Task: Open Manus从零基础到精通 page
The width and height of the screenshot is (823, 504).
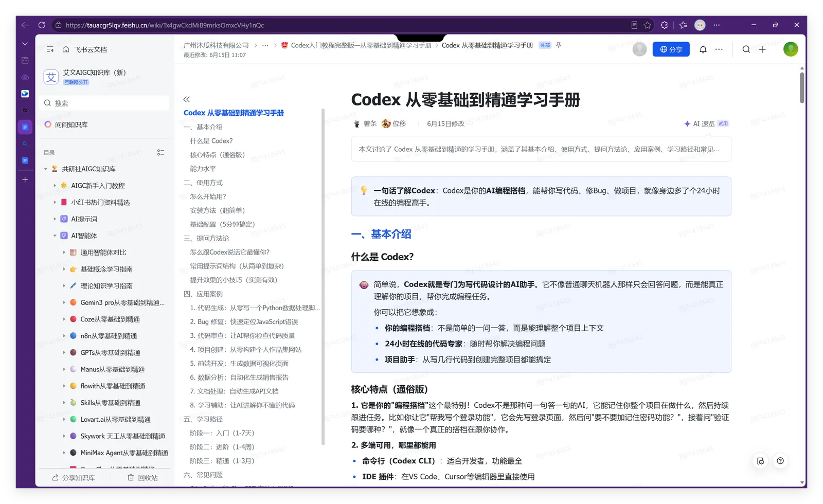Action: point(112,369)
